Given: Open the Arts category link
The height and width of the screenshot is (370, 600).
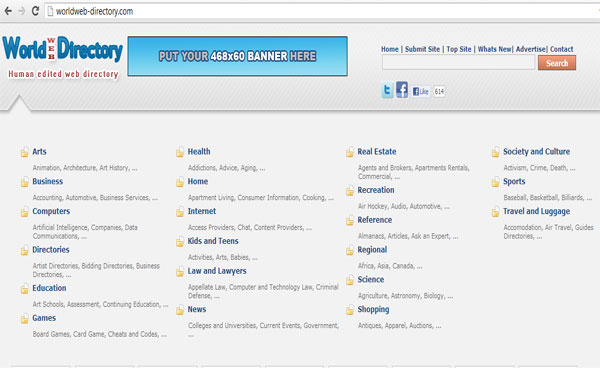Looking at the screenshot, I should point(39,152).
